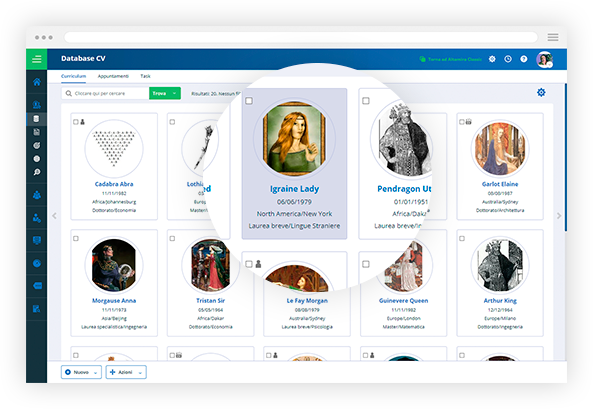Tick the Igraine Lady card checkbox
This screenshot has width=593, height=409.
tap(249, 101)
